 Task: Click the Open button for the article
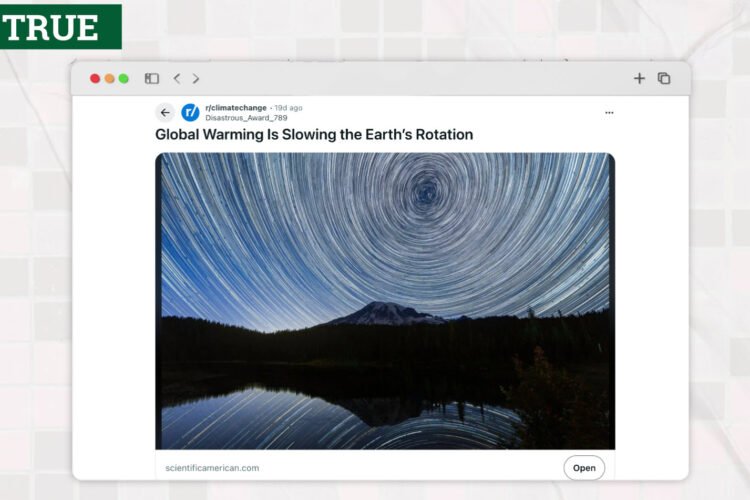[x=584, y=468]
